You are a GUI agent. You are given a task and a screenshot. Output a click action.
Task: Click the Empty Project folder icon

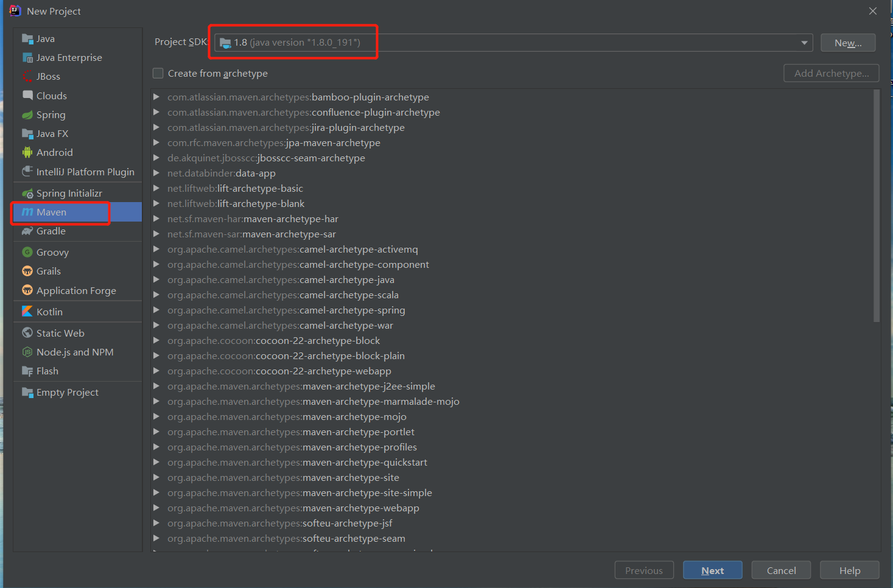(x=27, y=393)
